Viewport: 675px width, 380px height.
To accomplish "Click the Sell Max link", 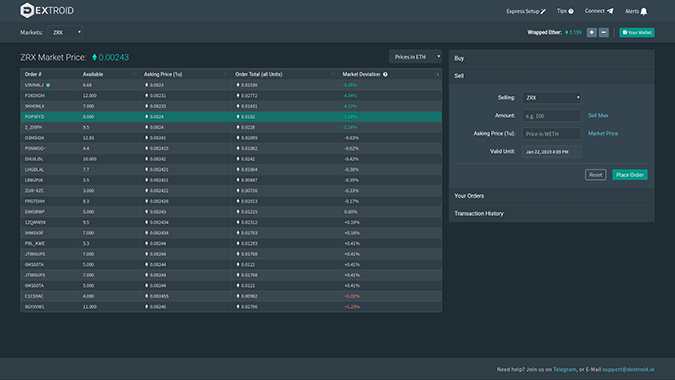I will pyautogui.click(x=598, y=115).
